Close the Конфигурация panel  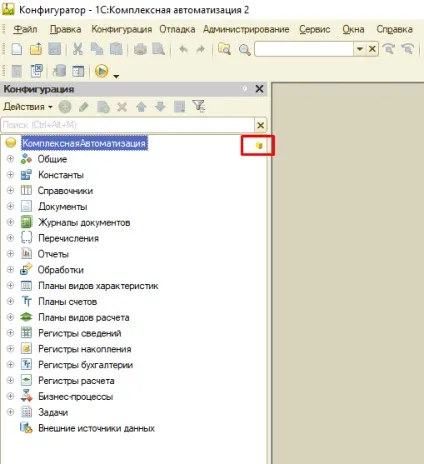click(259, 89)
